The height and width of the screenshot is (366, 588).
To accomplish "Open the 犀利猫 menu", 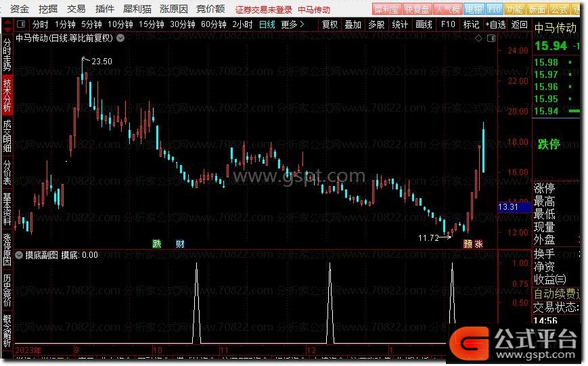I will (x=137, y=9).
